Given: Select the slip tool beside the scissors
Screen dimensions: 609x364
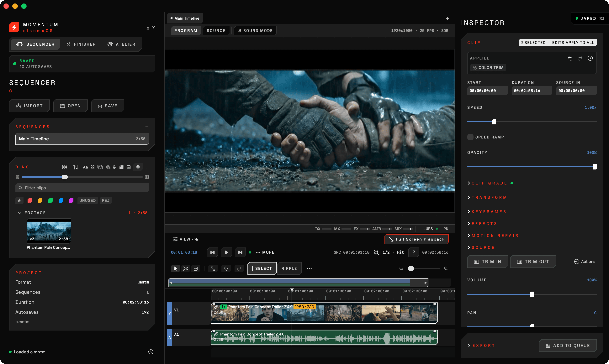Looking at the screenshot, I should pyautogui.click(x=196, y=269).
